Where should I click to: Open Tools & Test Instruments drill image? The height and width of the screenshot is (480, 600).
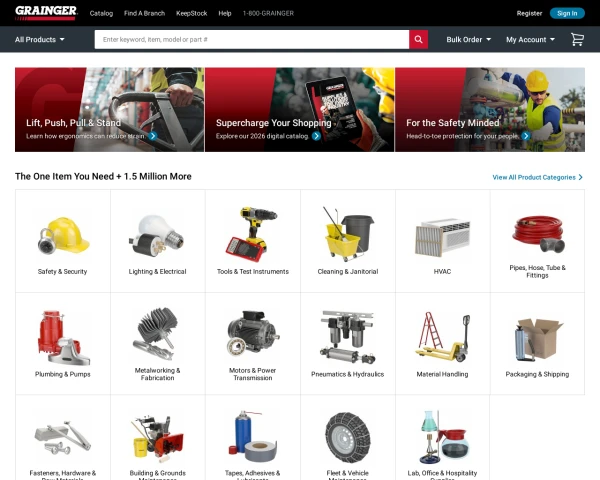[x=252, y=234]
